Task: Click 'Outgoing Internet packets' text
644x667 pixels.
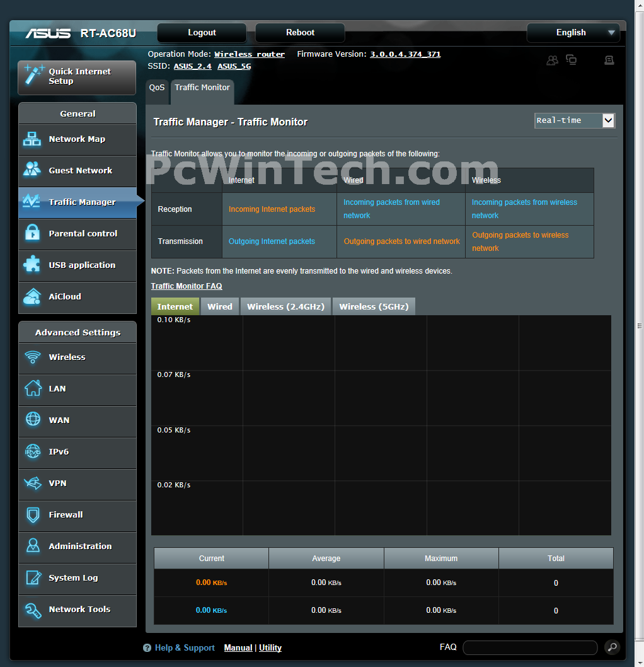Action: tap(272, 241)
